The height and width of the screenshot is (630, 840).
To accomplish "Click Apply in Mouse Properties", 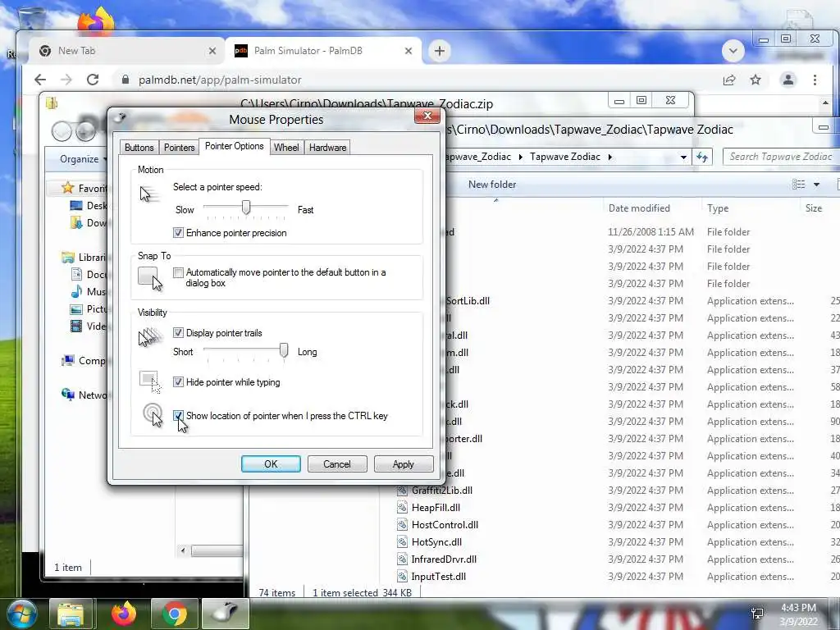I will (x=404, y=464).
